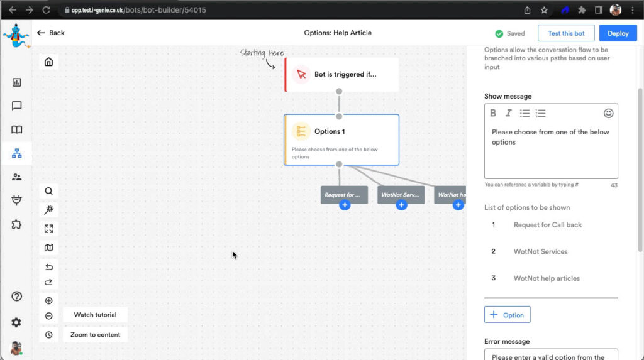Open the chat conversations sidebar icon
The width and height of the screenshot is (644, 360).
(17, 106)
